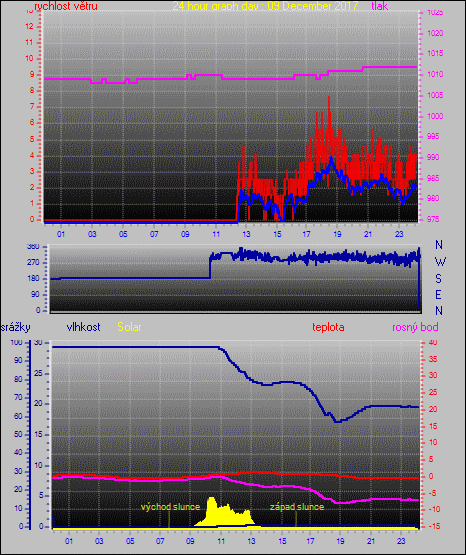466x555 pixels.
Task: Select the 'srážky' precipitation legend label
Action: point(15,327)
